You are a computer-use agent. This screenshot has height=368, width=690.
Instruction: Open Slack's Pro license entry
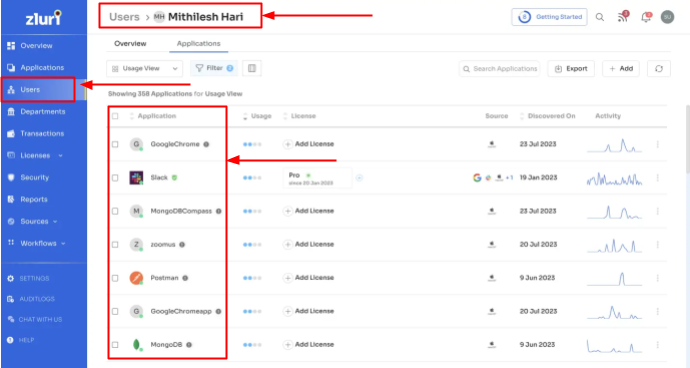click(x=317, y=178)
